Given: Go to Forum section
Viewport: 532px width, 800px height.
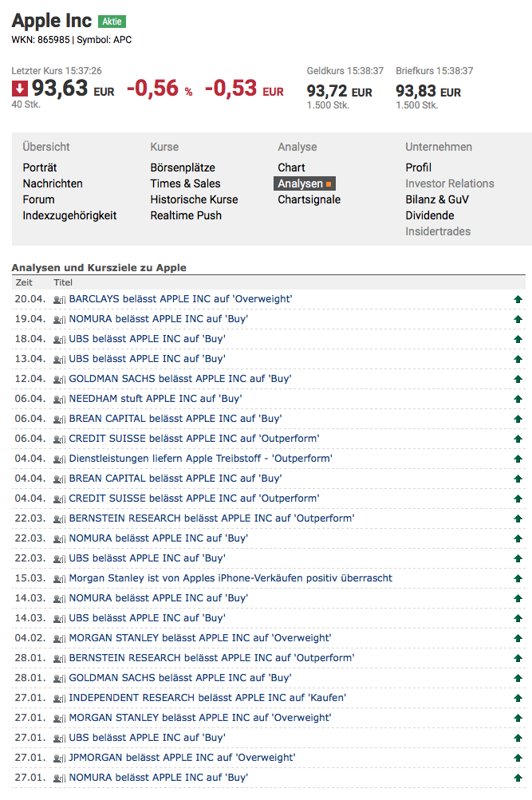Looking at the screenshot, I should (x=38, y=199).
